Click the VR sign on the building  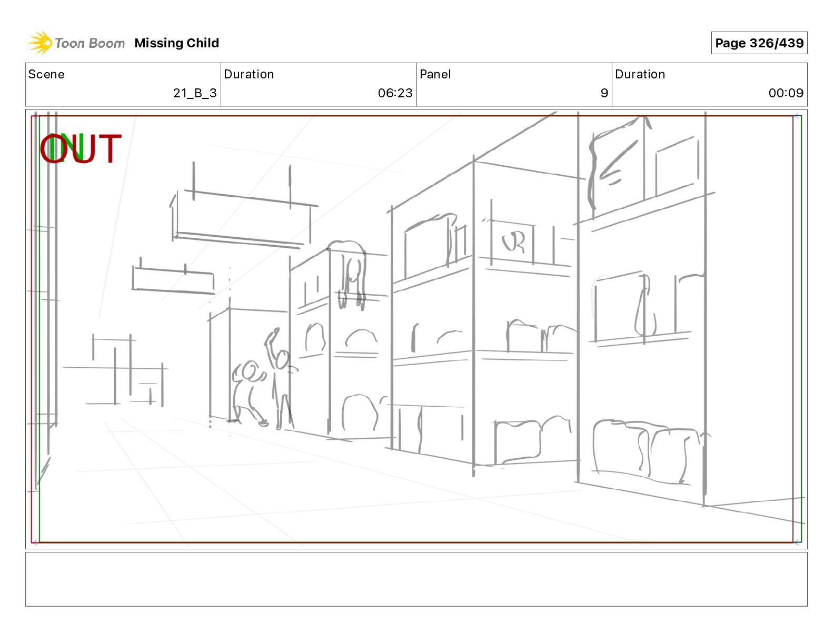pyautogui.click(x=513, y=243)
